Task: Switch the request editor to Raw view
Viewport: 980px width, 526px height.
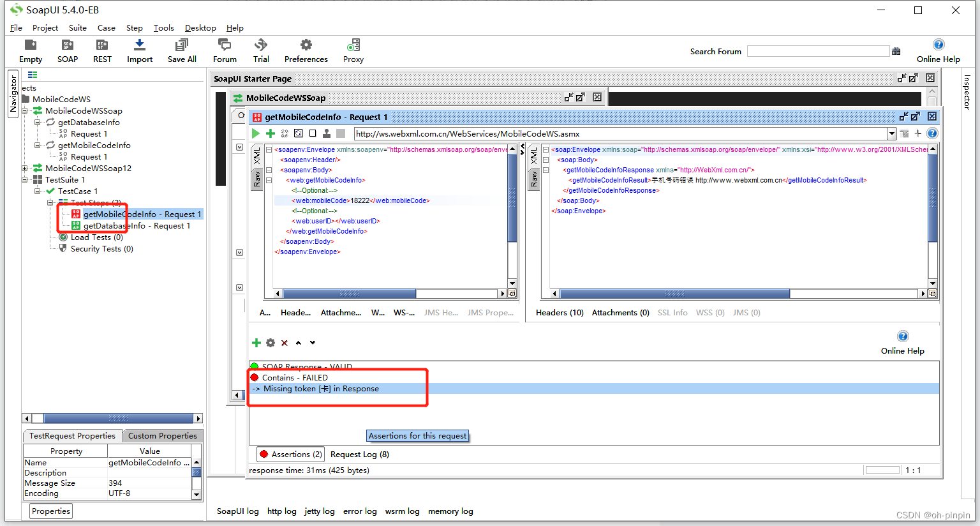Action: (x=258, y=178)
